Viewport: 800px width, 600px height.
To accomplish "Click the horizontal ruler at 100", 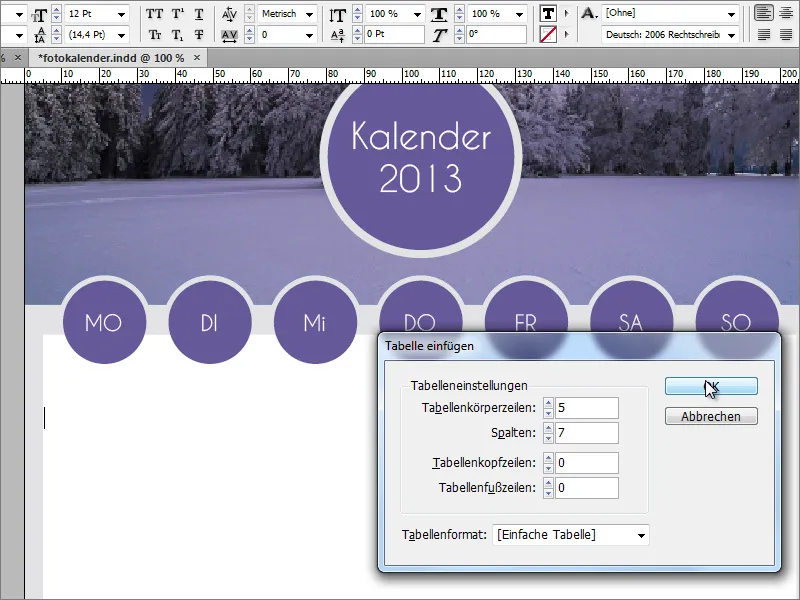I will [411, 74].
